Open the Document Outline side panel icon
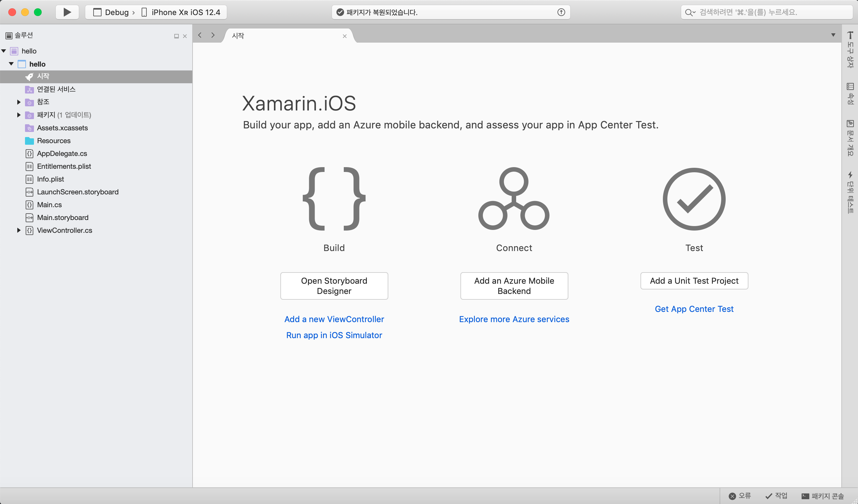 tap(850, 124)
